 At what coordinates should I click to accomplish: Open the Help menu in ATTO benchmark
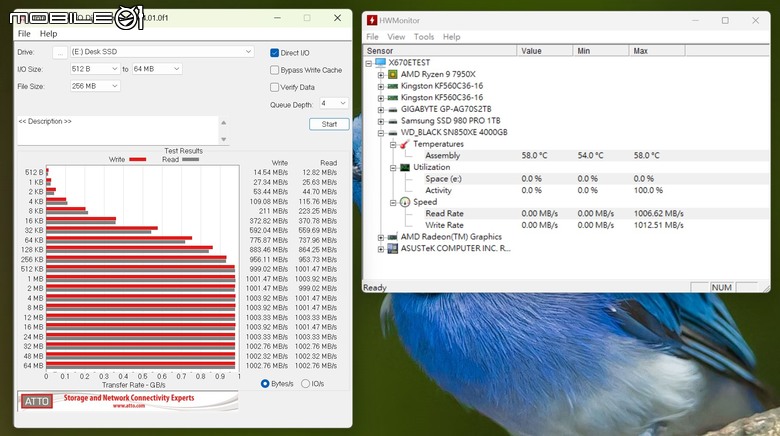tap(48, 34)
